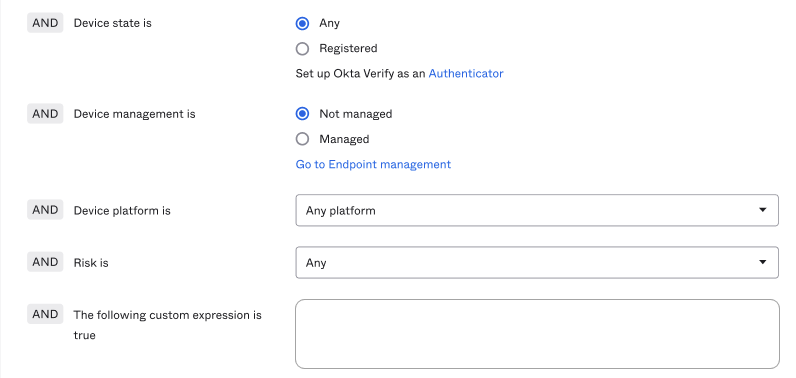Click the Device state is label
This screenshot has width=796, height=378.
[x=113, y=23]
